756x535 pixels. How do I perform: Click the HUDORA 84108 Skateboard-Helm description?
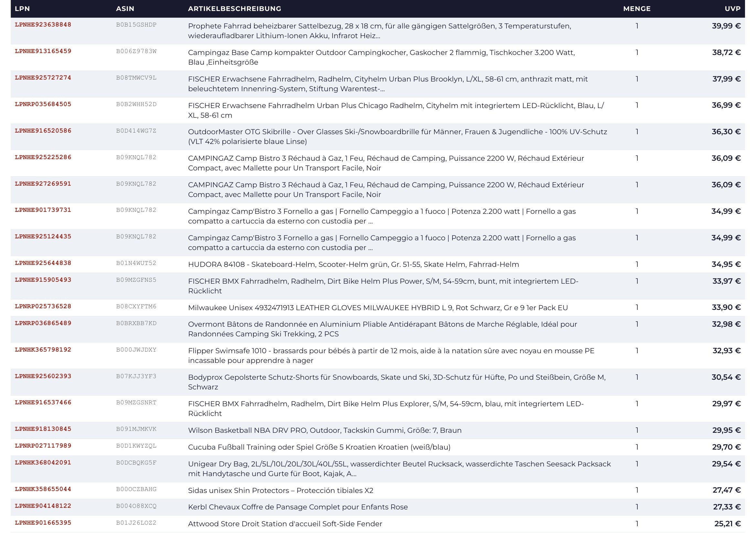pyautogui.click(x=353, y=264)
